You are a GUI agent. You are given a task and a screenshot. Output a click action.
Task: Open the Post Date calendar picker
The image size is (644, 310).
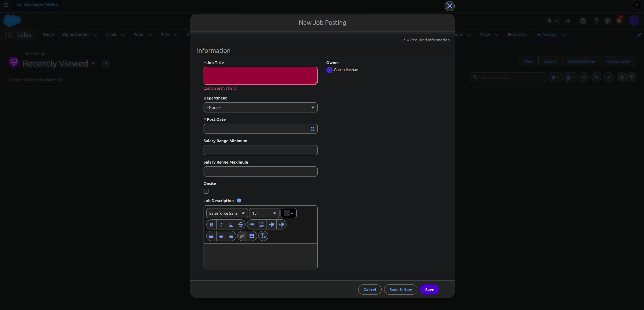(x=312, y=129)
